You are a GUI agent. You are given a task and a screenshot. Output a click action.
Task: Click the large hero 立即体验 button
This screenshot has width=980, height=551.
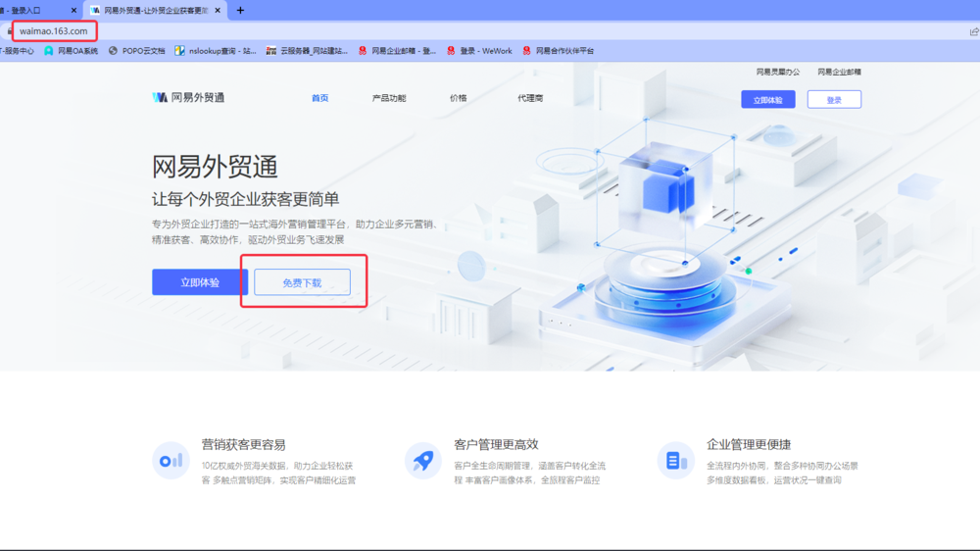tap(200, 282)
